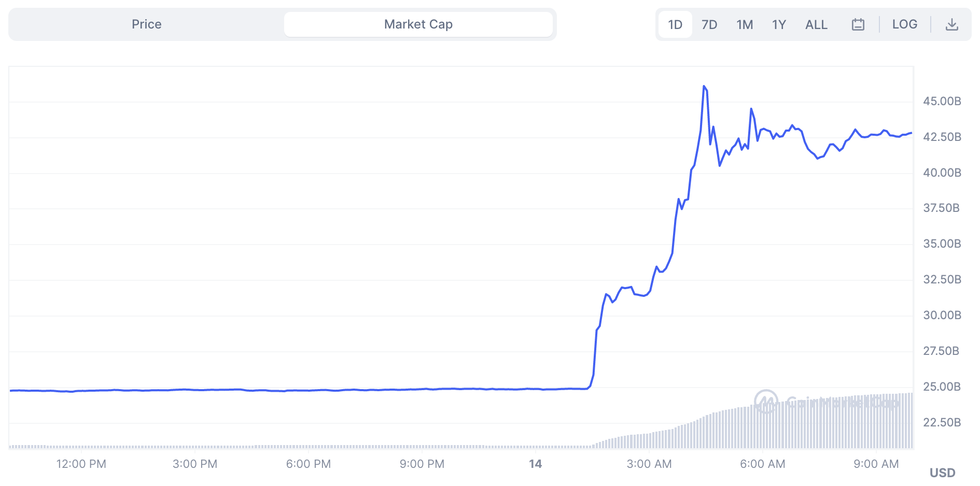This screenshot has width=980, height=486.
Task: Click the 12:00 PM time axis label
Action: (x=81, y=464)
